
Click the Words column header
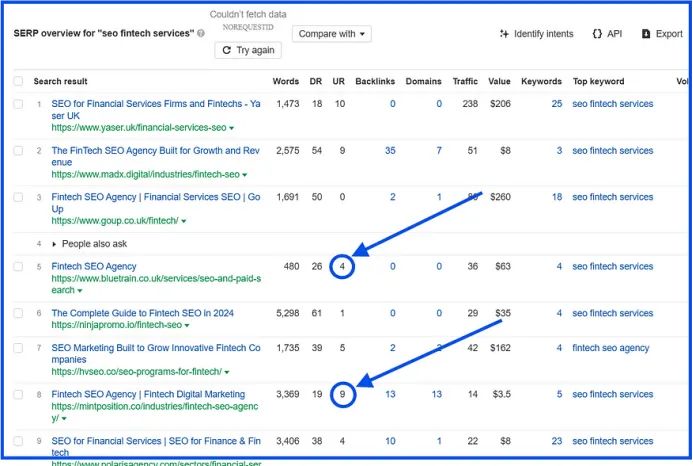click(x=286, y=81)
